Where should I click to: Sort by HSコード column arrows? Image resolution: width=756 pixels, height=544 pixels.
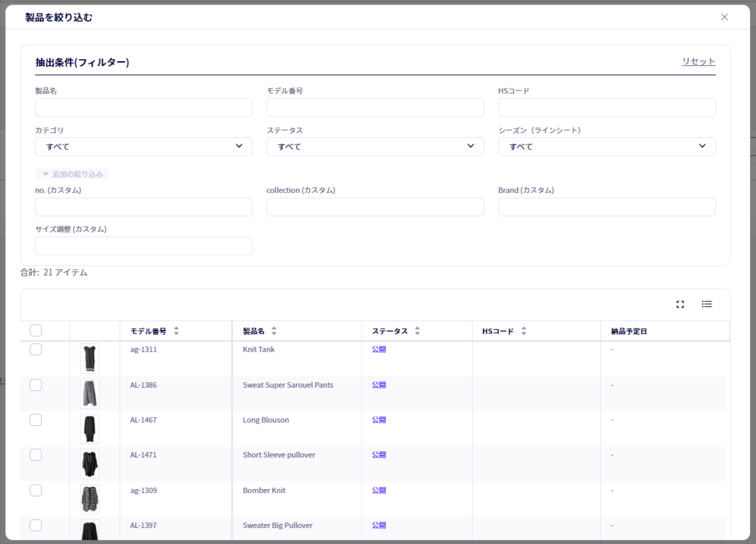tap(524, 331)
